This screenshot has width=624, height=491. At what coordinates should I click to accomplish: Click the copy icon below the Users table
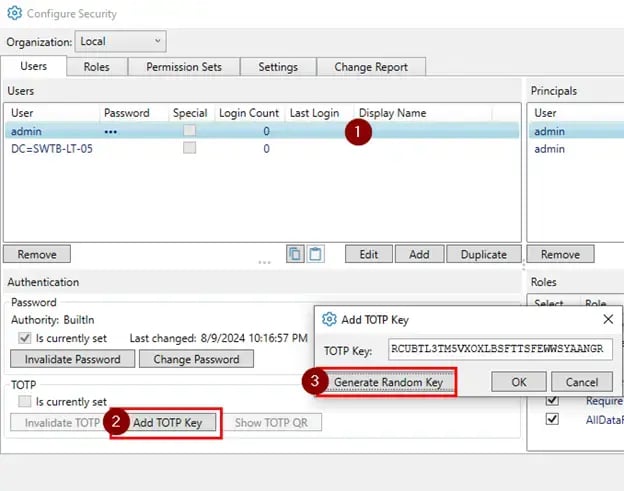click(295, 254)
